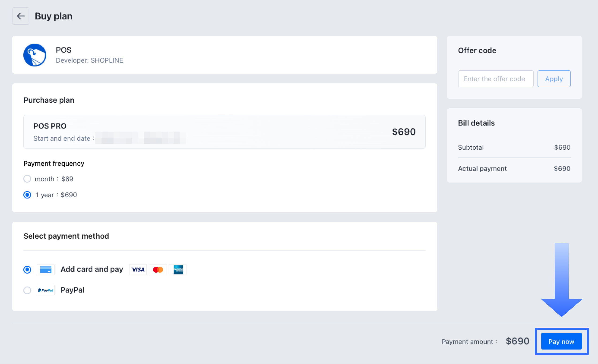Click the back arrow button
The image size is (598, 364).
click(21, 16)
